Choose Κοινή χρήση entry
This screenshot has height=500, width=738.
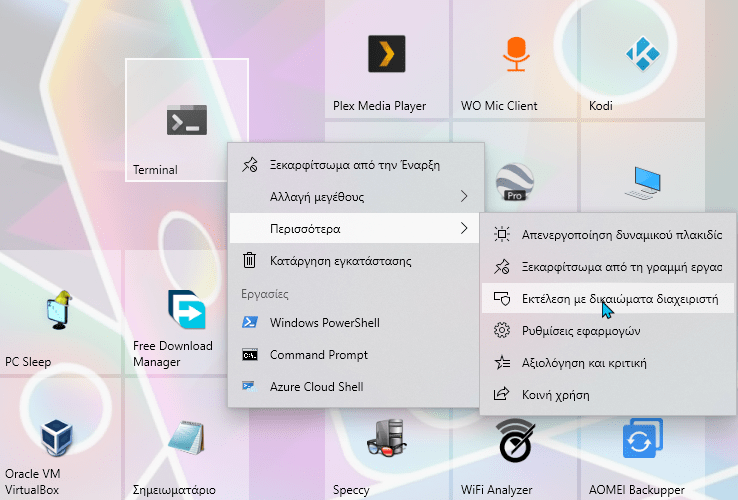[x=608, y=395]
